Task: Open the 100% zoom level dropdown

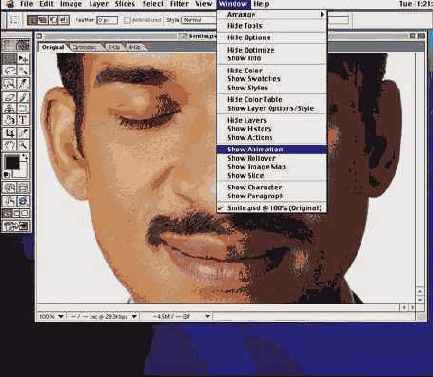Action: (51, 316)
